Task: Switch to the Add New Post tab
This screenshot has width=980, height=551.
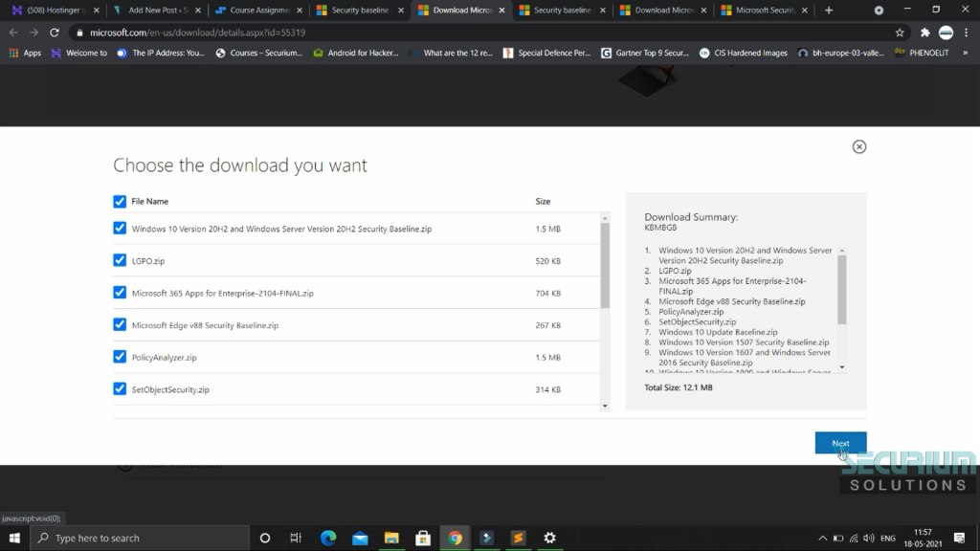Action: point(156,10)
